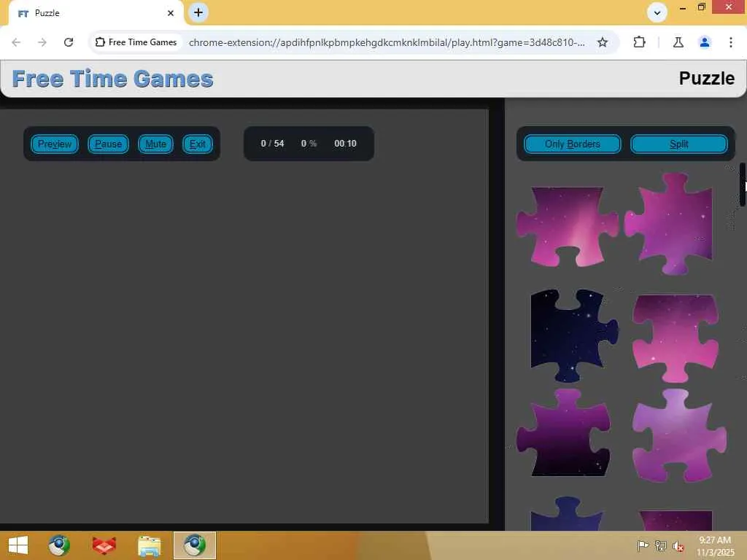Open File Explorer from taskbar
This screenshot has height=560, width=747.
point(149,545)
